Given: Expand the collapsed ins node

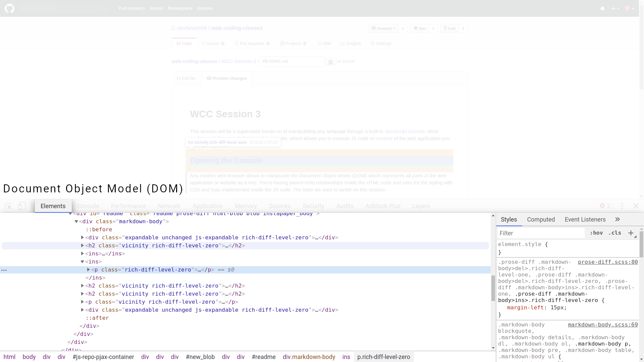Looking at the screenshot, I should [82, 254].
